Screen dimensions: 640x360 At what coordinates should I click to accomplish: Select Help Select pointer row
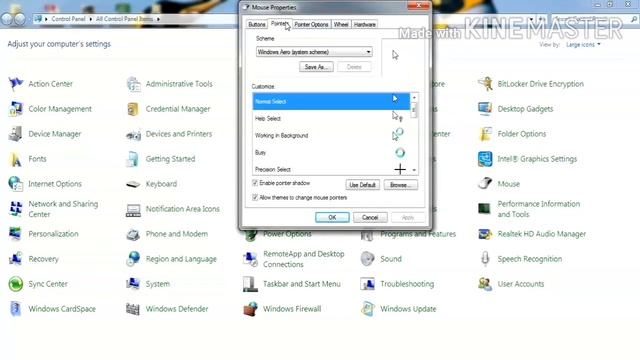click(331, 118)
